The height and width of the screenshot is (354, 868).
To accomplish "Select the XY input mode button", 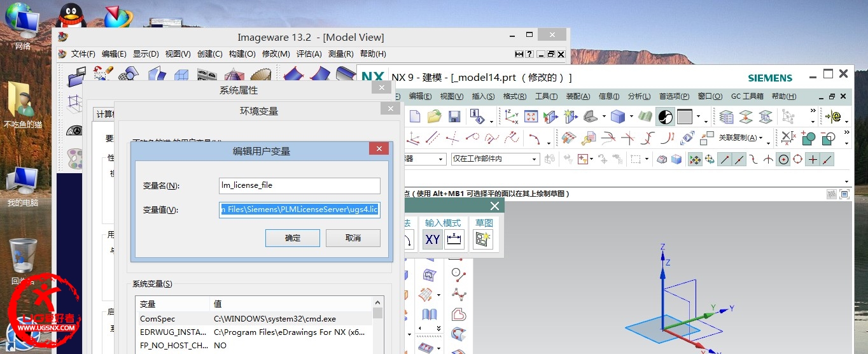I will (433, 239).
